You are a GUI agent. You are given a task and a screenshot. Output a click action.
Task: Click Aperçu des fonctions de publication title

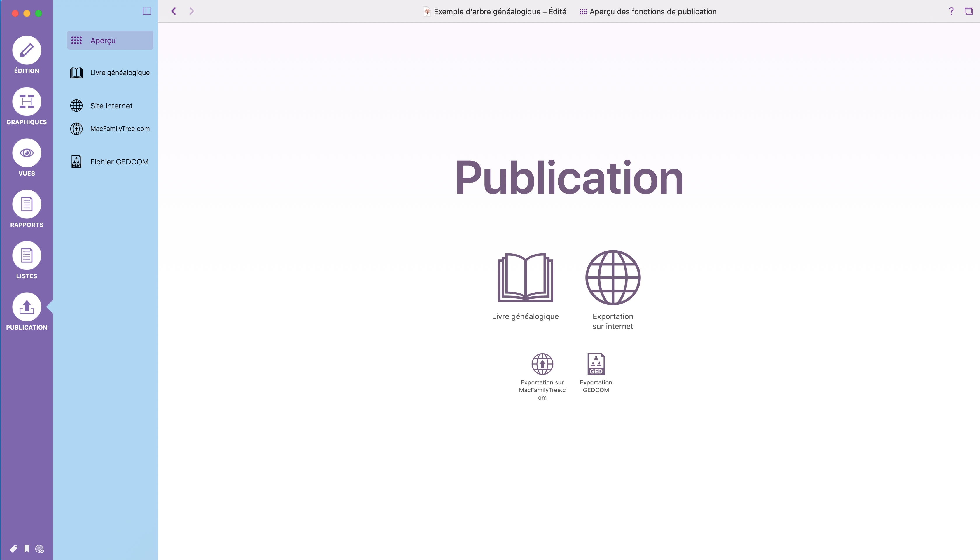click(x=653, y=12)
